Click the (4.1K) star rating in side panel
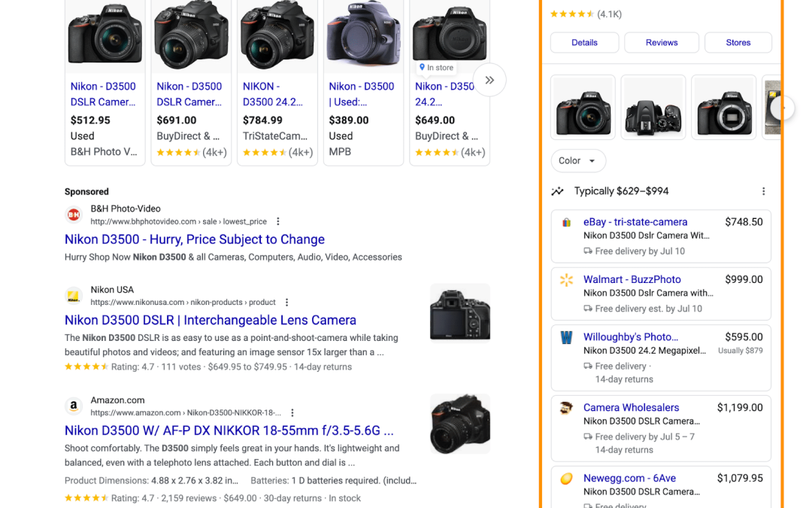 [586, 14]
